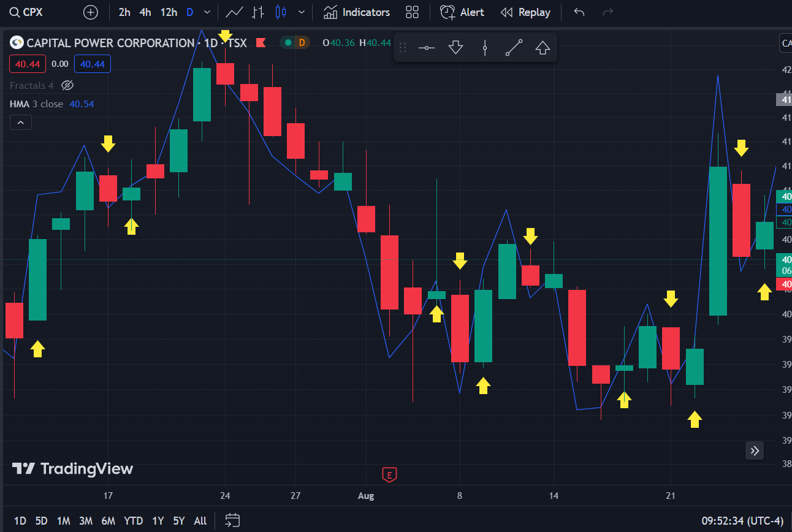Start bar Replay mode

(525, 12)
